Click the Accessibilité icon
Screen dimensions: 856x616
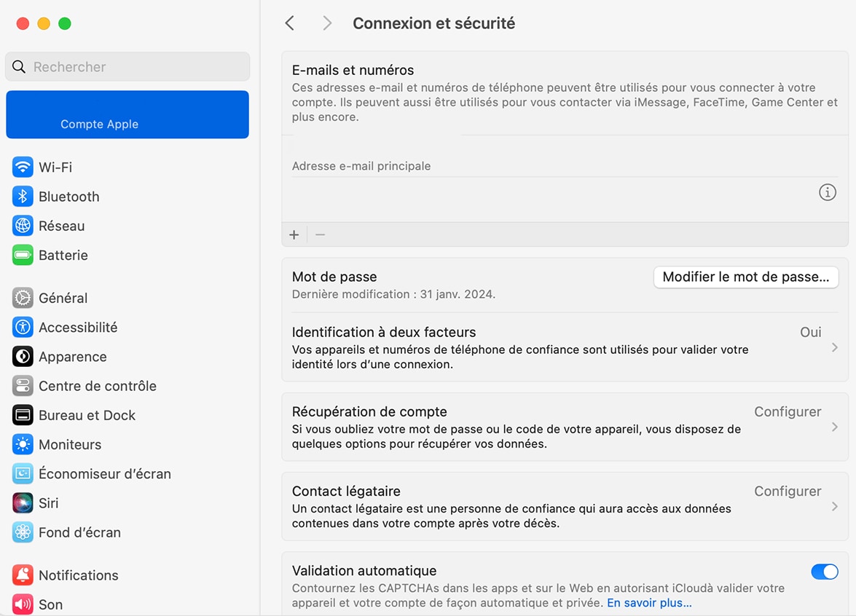[23, 328]
